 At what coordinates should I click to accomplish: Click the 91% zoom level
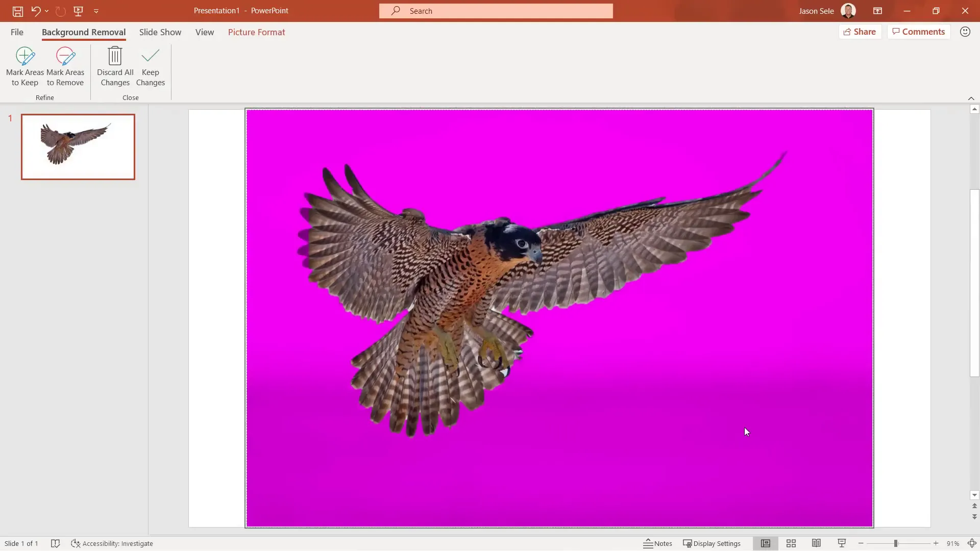point(953,543)
